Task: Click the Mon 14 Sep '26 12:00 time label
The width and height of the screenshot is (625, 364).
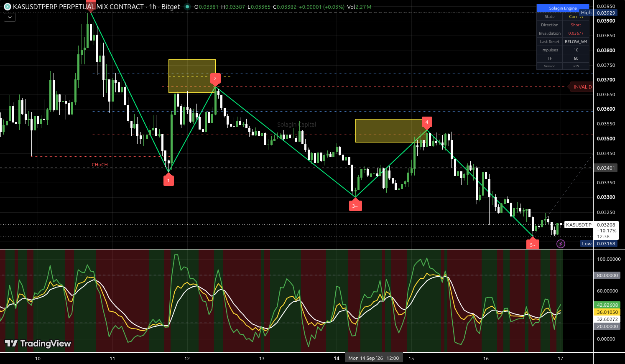Action: point(373,358)
